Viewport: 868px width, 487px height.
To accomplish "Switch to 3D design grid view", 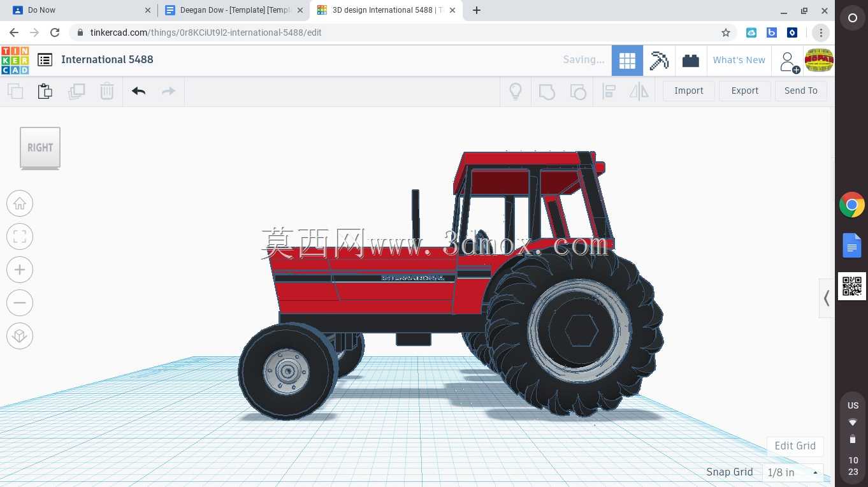I will [x=627, y=61].
